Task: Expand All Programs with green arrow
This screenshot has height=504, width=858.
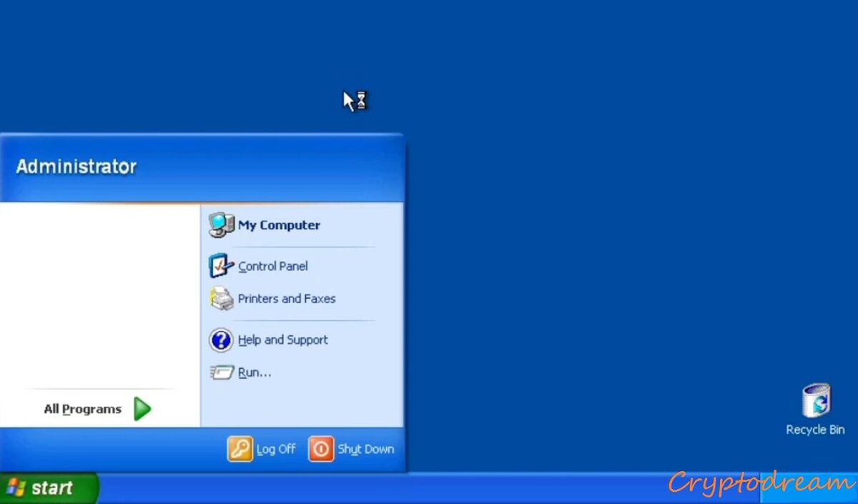Action: coord(142,409)
